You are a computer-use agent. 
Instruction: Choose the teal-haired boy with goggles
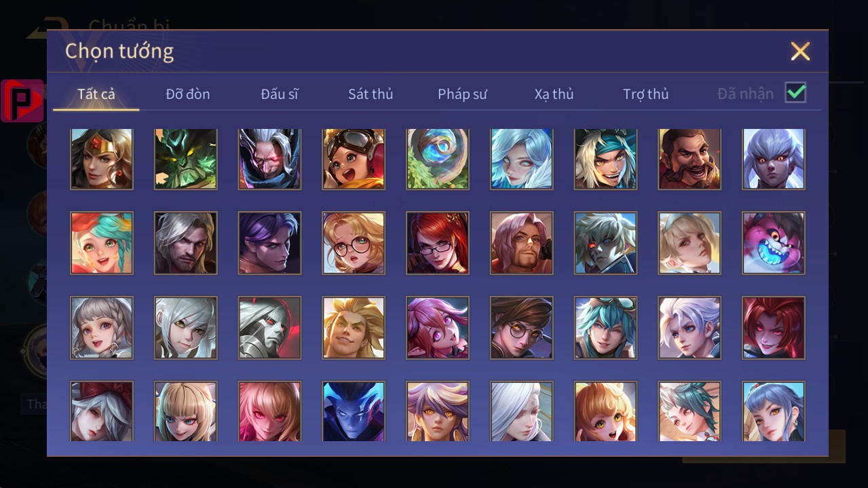pyautogui.click(x=605, y=328)
